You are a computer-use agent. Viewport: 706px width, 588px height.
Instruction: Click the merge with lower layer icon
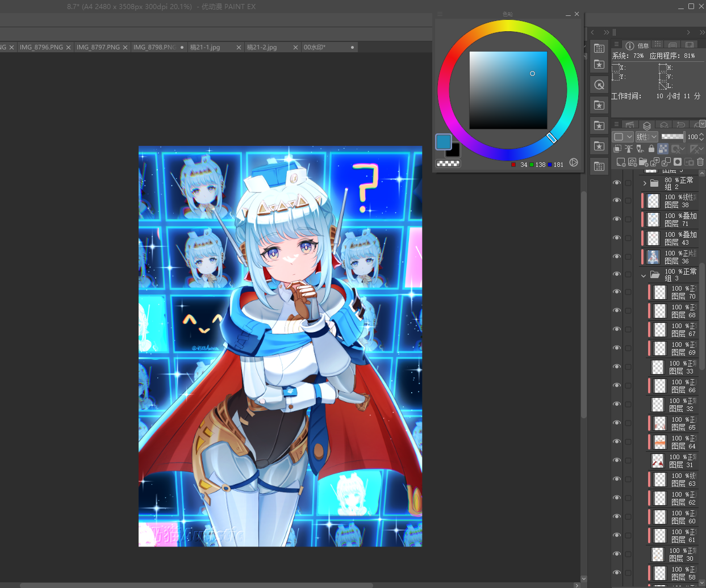pyautogui.click(x=666, y=162)
